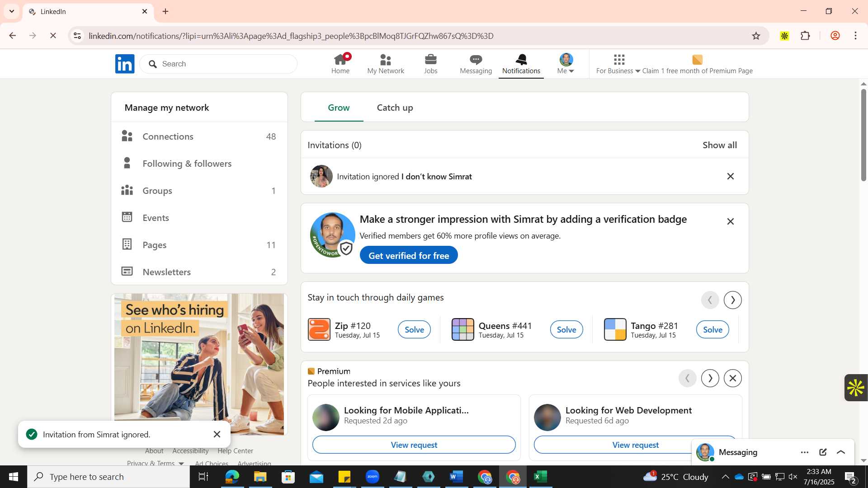Click the Windows taskbar search box

point(108,477)
